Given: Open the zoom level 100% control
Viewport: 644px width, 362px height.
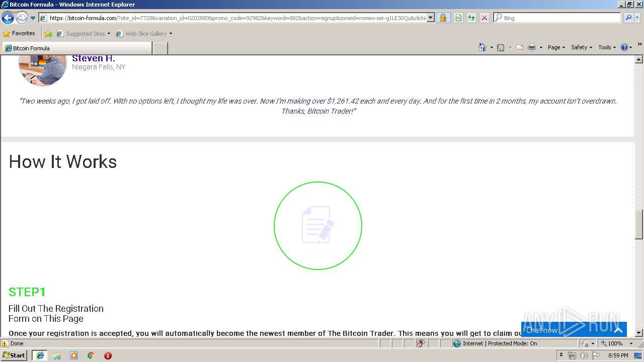Looking at the screenshot, I should [611, 343].
